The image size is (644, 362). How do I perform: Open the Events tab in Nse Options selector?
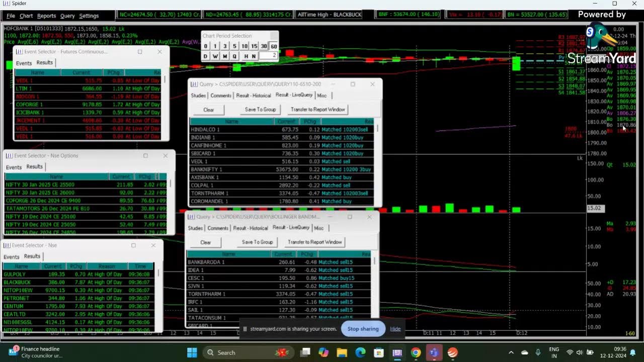pyautogui.click(x=14, y=167)
